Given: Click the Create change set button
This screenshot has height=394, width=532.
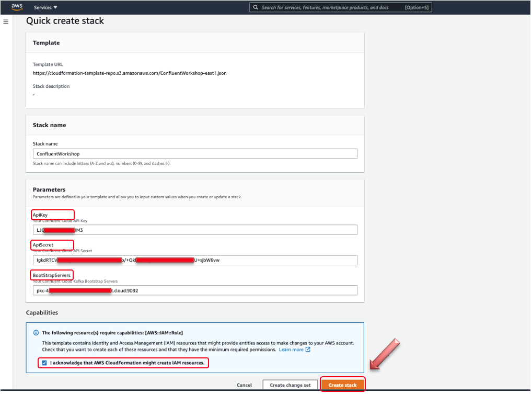Looking at the screenshot, I should [290, 385].
